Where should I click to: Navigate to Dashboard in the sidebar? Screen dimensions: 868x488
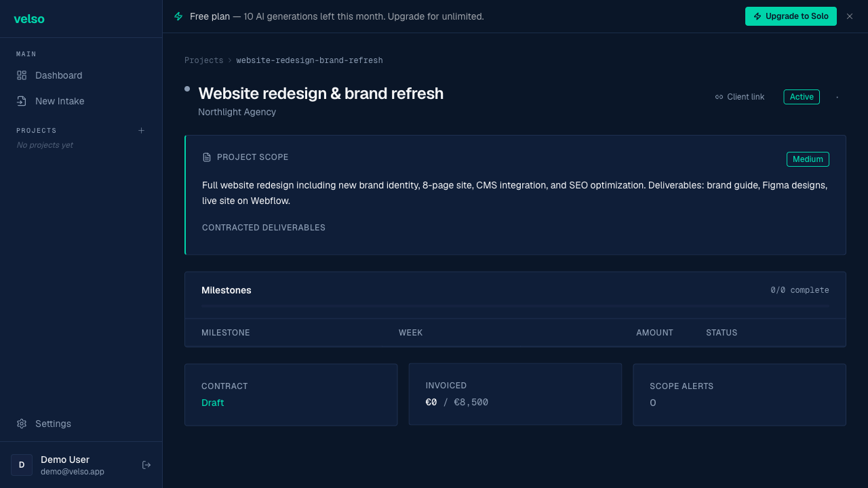(x=58, y=75)
